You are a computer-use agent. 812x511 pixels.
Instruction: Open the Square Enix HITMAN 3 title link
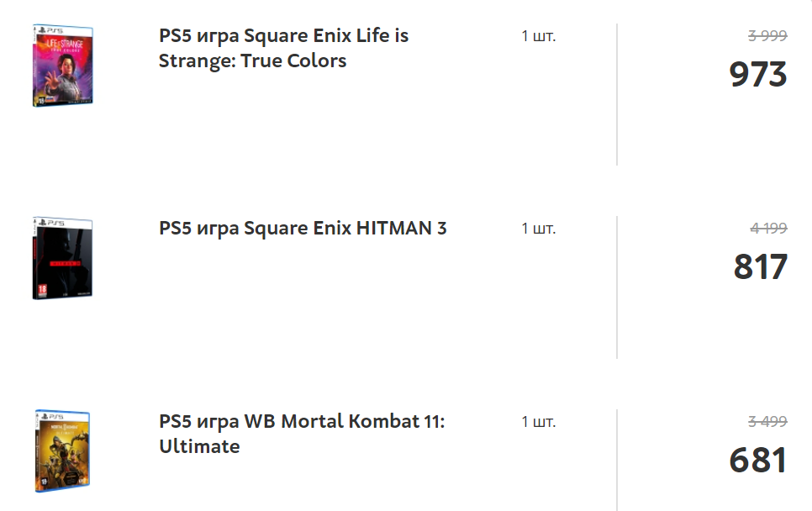[x=303, y=229]
